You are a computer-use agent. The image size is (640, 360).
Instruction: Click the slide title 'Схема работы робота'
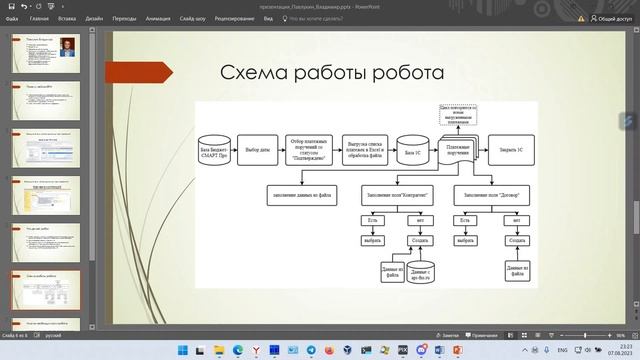click(332, 73)
